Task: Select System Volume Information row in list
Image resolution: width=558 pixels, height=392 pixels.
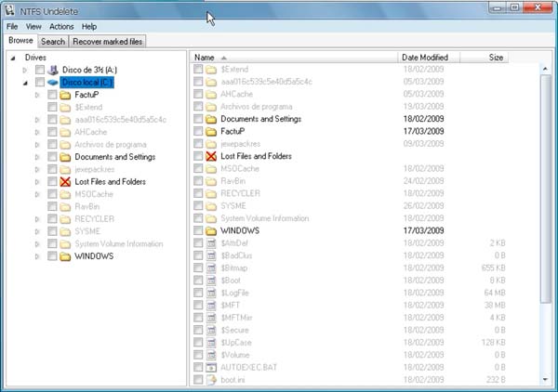Action: (x=264, y=218)
